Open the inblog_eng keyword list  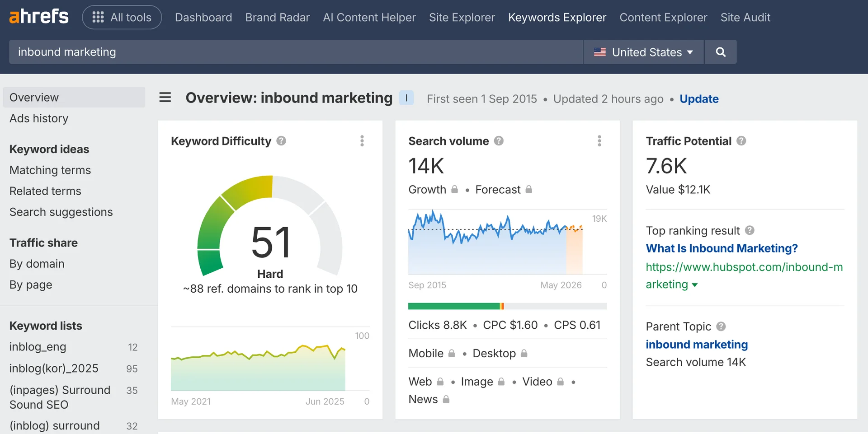click(38, 347)
